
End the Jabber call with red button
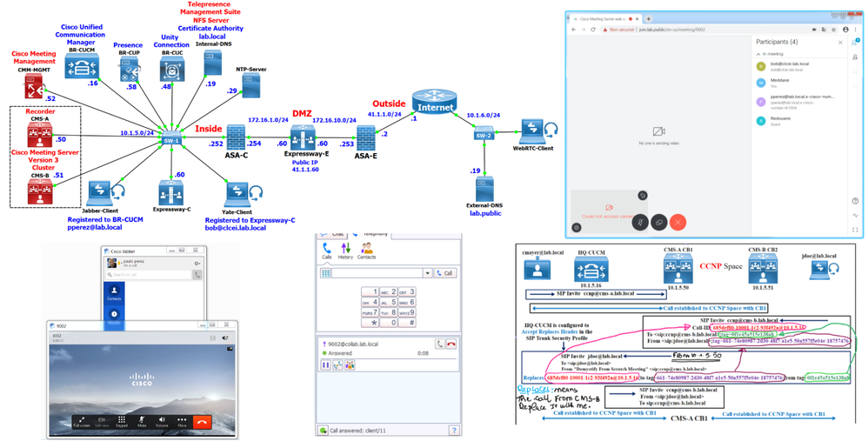[x=202, y=422]
